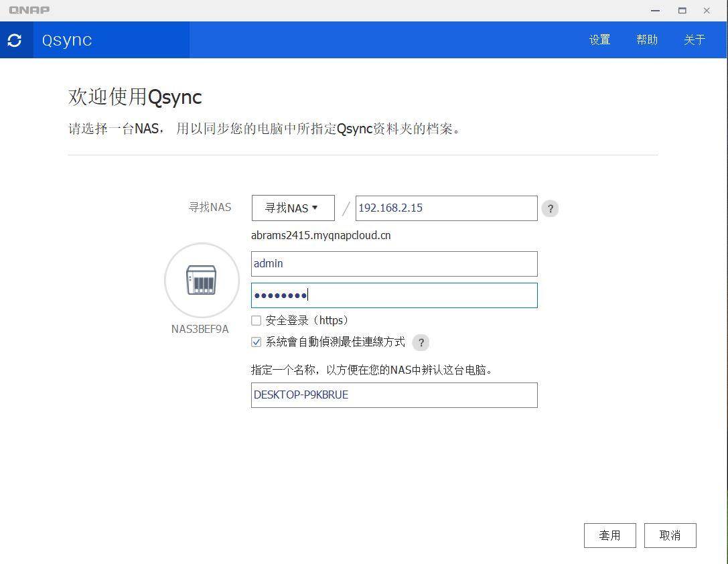Uncheck automatic best connection detection
The width and height of the screenshot is (728, 564).
pyautogui.click(x=256, y=342)
